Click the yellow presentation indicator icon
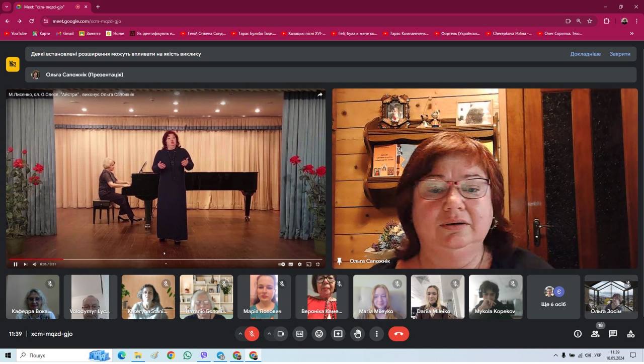This screenshot has height=364, width=644. coord(13,64)
